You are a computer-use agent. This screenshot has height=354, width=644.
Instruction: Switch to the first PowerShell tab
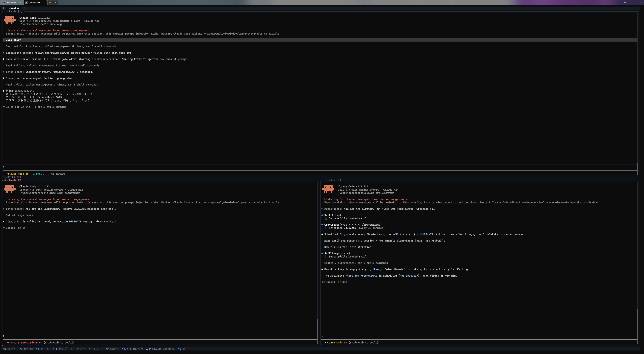(12, 3)
